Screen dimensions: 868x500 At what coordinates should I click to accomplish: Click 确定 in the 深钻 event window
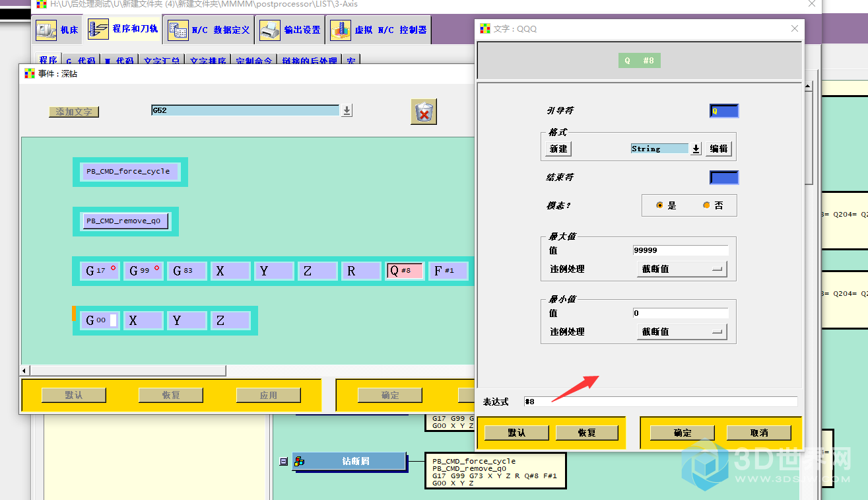(390, 395)
